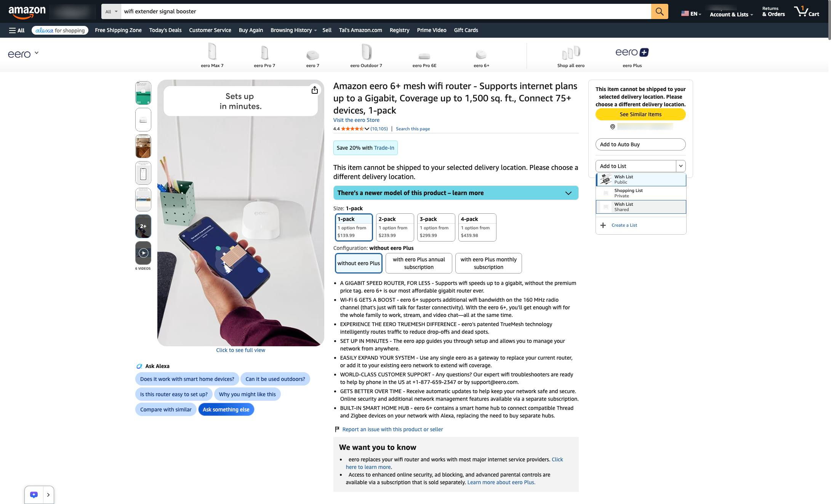The width and height of the screenshot is (831, 504).
Task: Select the 2+ more images thumbnail
Action: tap(143, 226)
